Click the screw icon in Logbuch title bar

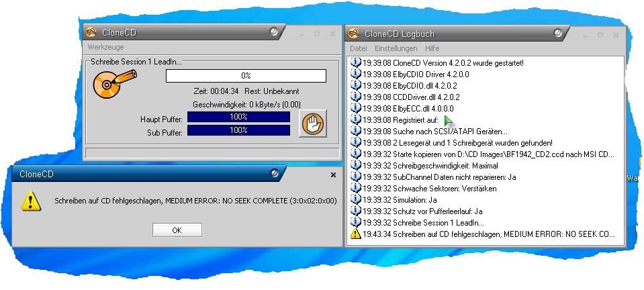(x=558, y=32)
